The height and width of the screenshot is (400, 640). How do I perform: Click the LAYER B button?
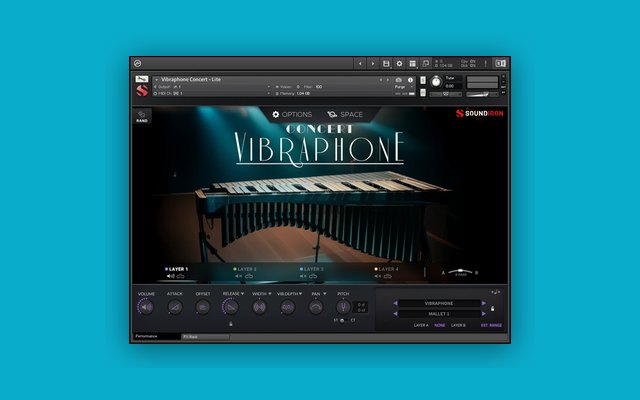tap(458, 325)
